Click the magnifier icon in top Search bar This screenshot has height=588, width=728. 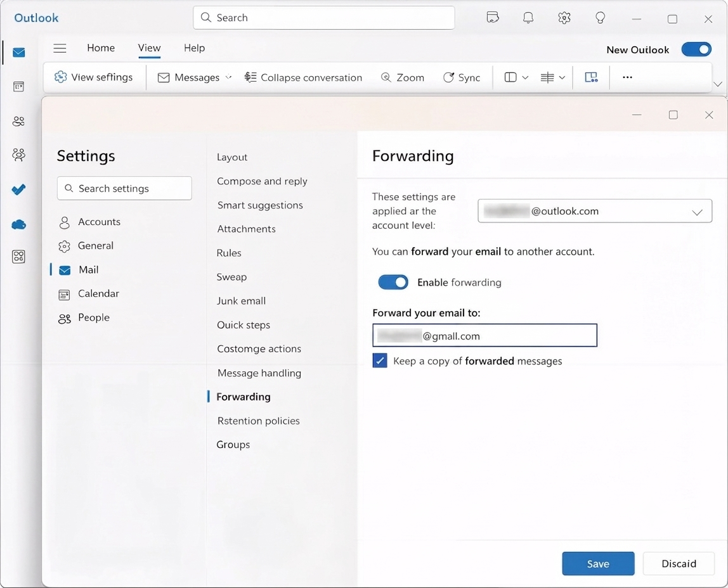click(205, 18)
